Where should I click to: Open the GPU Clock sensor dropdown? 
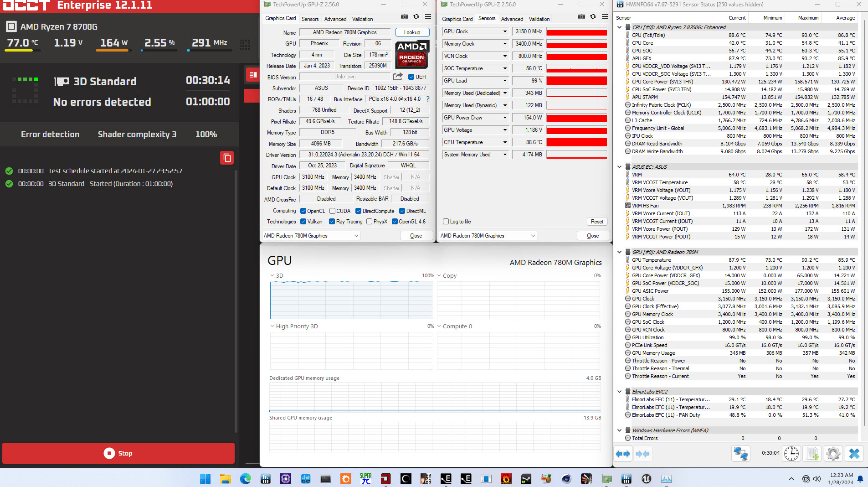point(505,31)
